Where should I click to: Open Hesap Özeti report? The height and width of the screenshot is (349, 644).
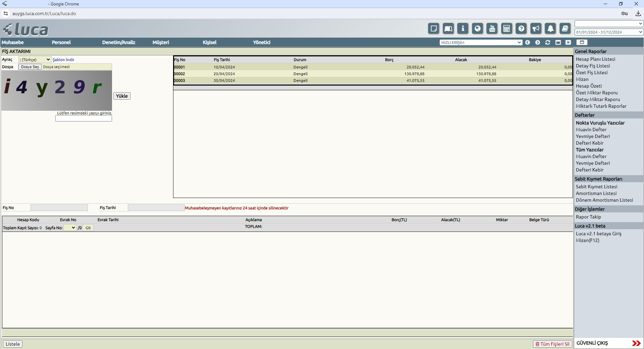(x=589, y=86)
